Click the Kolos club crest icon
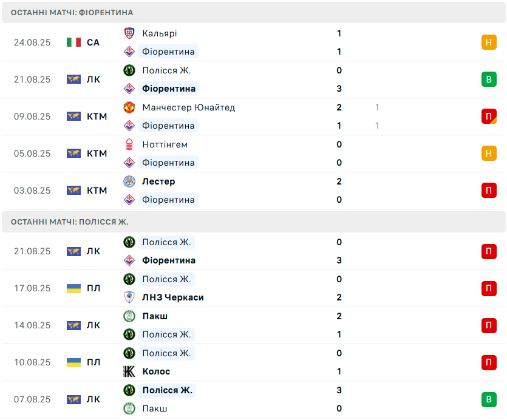This screenshot has width=507, height=420. tap(129, 371)
